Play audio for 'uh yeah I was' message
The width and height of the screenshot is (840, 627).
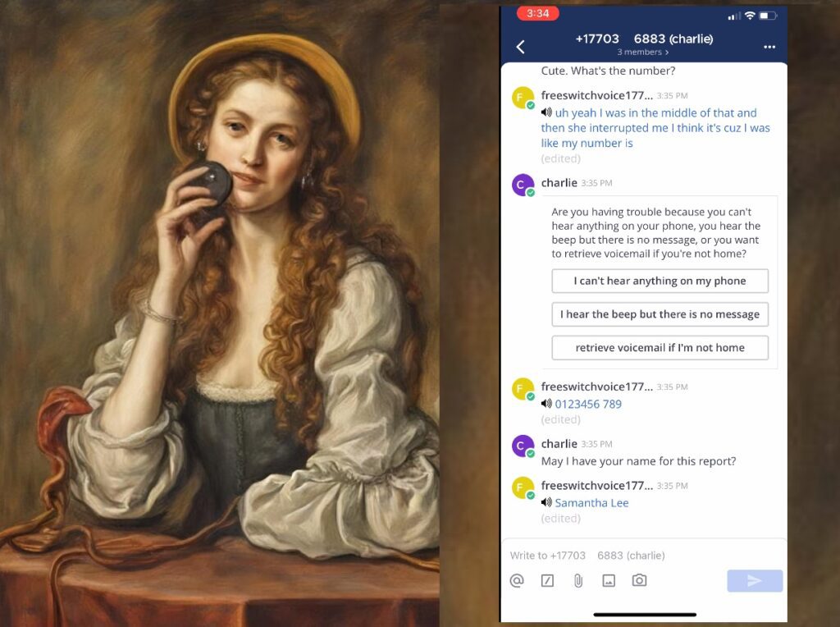click(546, 113)
